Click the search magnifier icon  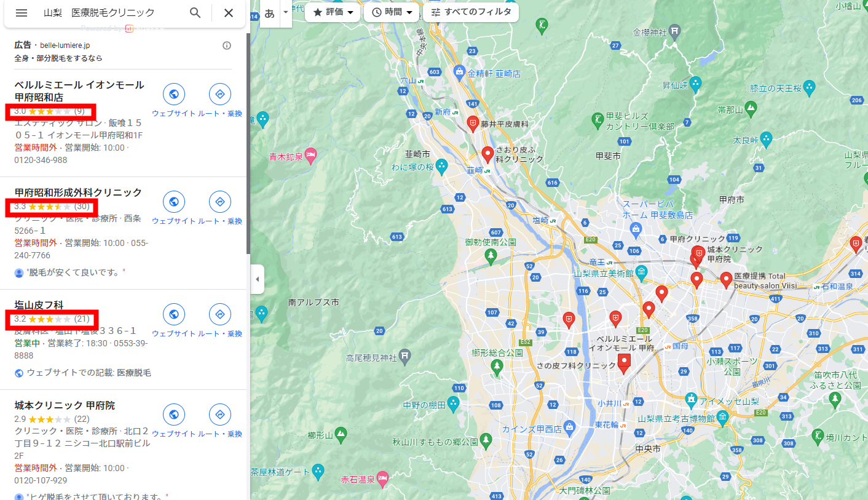195,13
